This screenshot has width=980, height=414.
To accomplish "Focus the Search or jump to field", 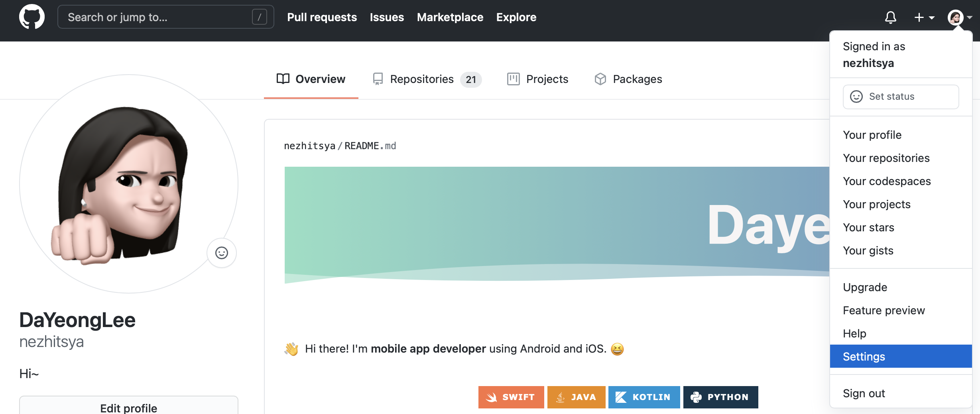I will pos(166,17).
